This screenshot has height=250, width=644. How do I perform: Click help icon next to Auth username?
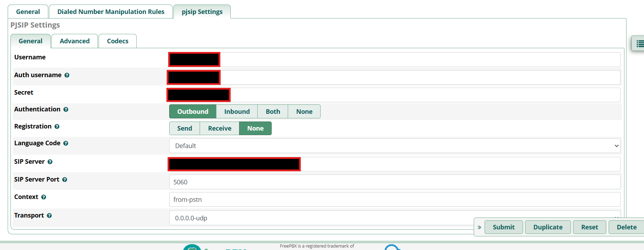tap(67, 75)
